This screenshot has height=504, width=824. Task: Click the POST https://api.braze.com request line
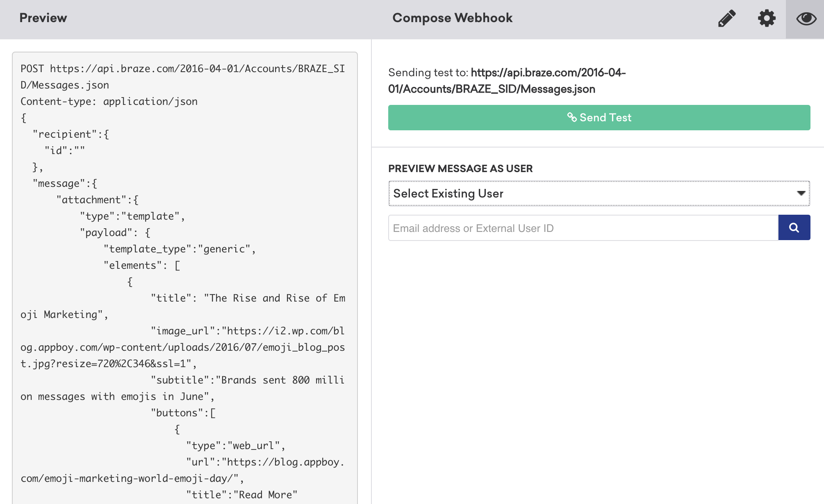pos(183,77)
